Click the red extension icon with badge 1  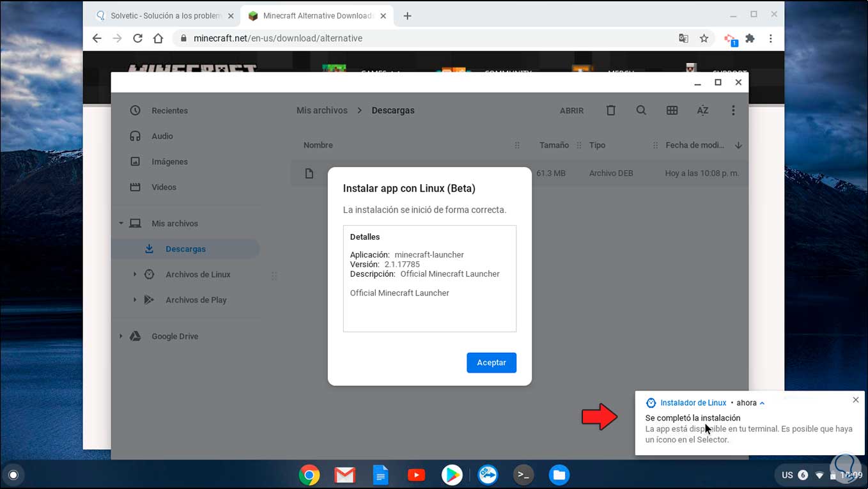point(730,39)
